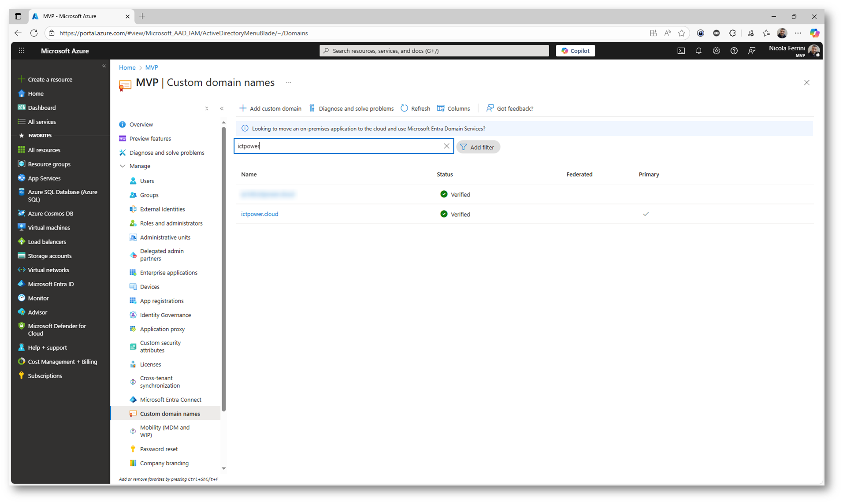843x504 pixels.
Task: Open the Settings gear in the top bar
Action: pos(716,50)
